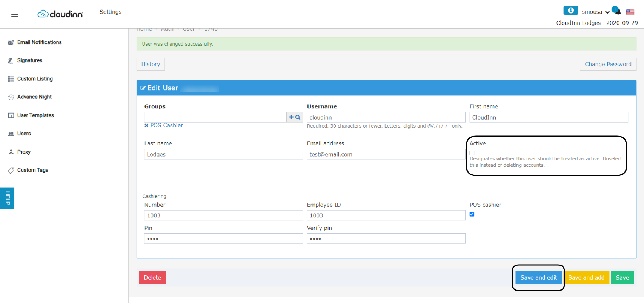Click the 2020-09-29 date text
The width and height of the screenshot is (644, 303).
(x=622, y=23)
